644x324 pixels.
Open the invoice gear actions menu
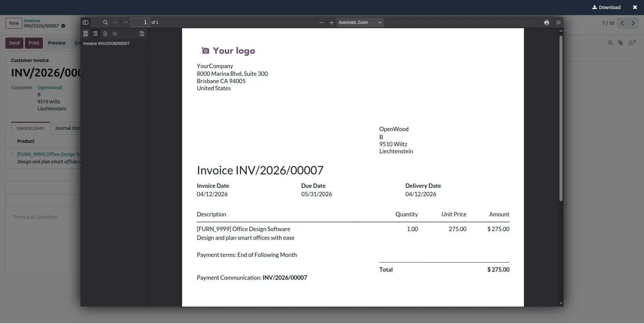(x=63, y=26)
